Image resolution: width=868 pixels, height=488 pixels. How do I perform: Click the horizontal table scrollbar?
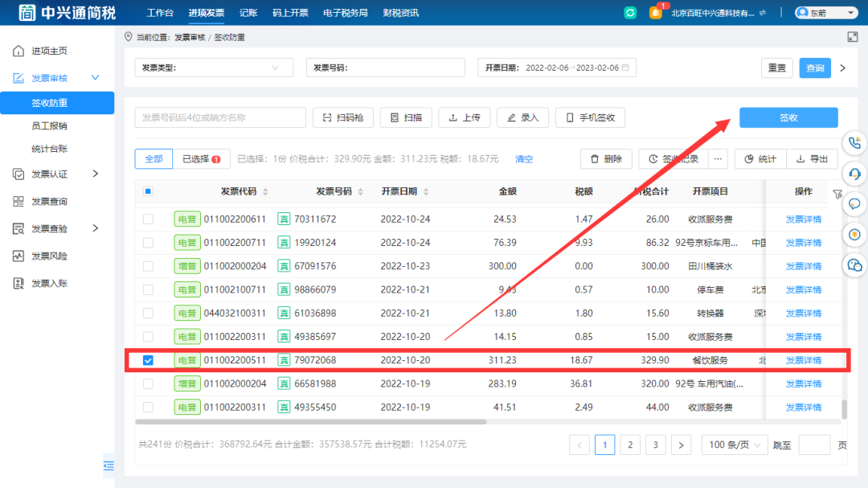click(310, 422)
